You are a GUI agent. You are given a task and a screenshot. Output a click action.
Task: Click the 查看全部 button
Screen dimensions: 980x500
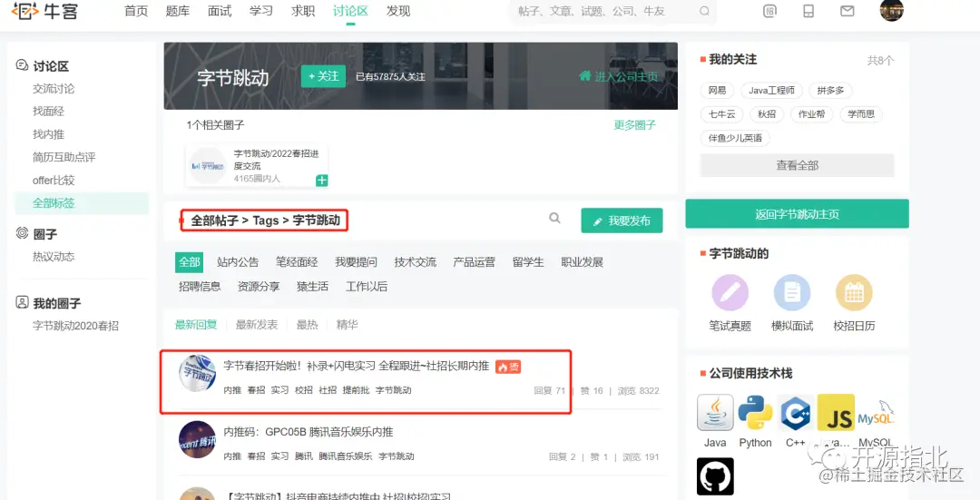click(x=797, y=166)
